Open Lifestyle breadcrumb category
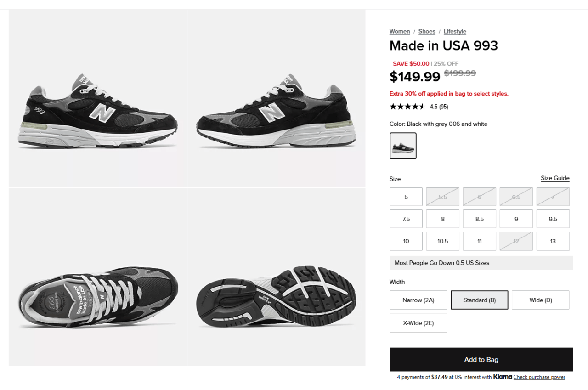 click(x=455, y=31)
